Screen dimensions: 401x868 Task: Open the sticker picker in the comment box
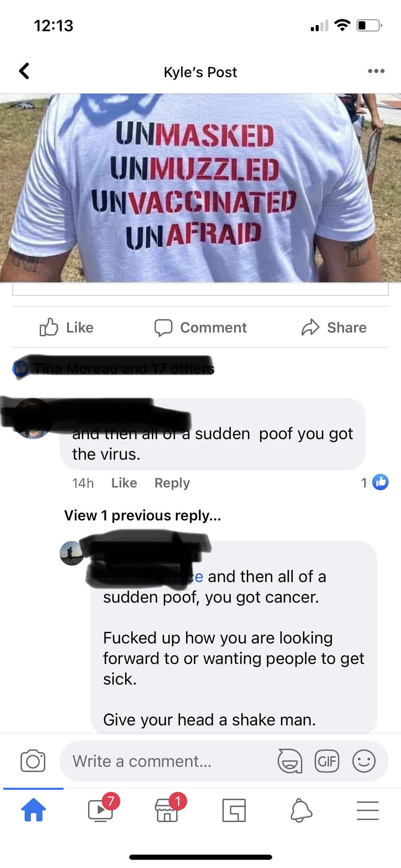(290, 761)
